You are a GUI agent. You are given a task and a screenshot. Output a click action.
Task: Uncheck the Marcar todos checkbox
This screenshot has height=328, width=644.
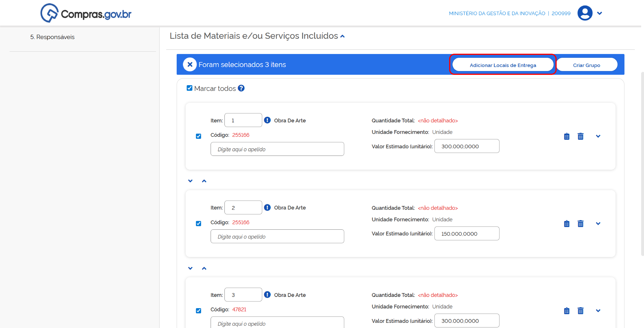click(x=189, y=88)
